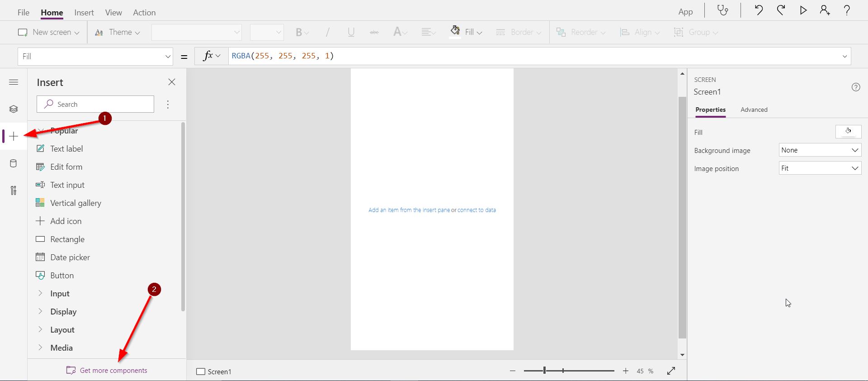The height and width of the screenshot is (381, 868).
Task: Open Insert pane more options dots
Action: 168,105
